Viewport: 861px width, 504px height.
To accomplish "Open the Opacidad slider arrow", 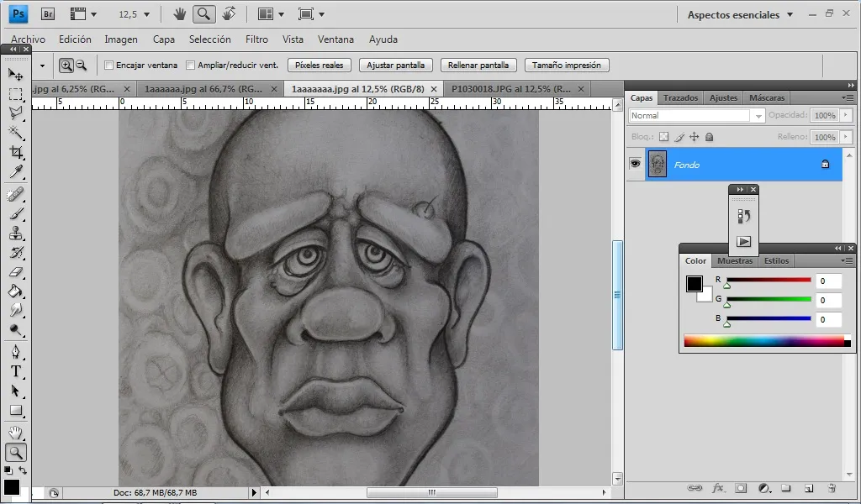I will point(846,115).
